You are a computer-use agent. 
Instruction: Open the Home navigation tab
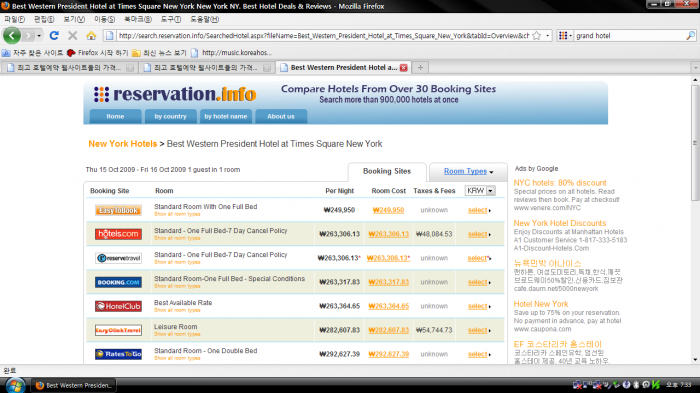click(115, 117)
